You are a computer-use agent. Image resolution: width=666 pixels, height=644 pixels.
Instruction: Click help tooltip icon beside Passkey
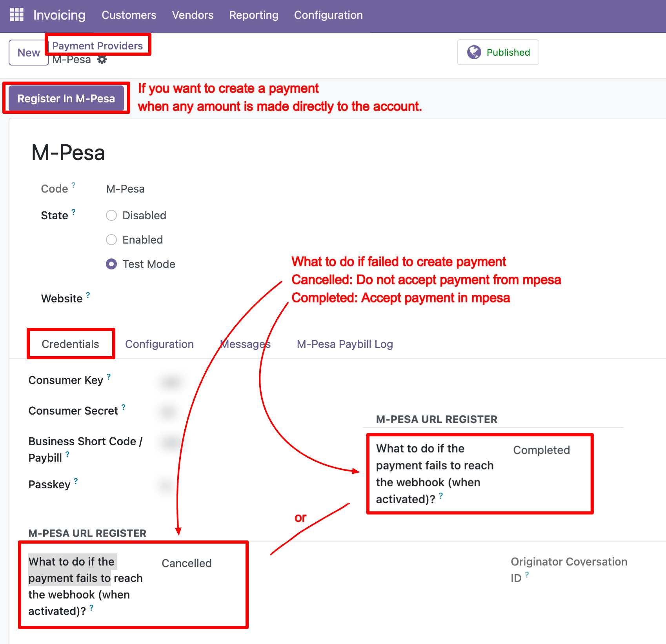point(76,481)
